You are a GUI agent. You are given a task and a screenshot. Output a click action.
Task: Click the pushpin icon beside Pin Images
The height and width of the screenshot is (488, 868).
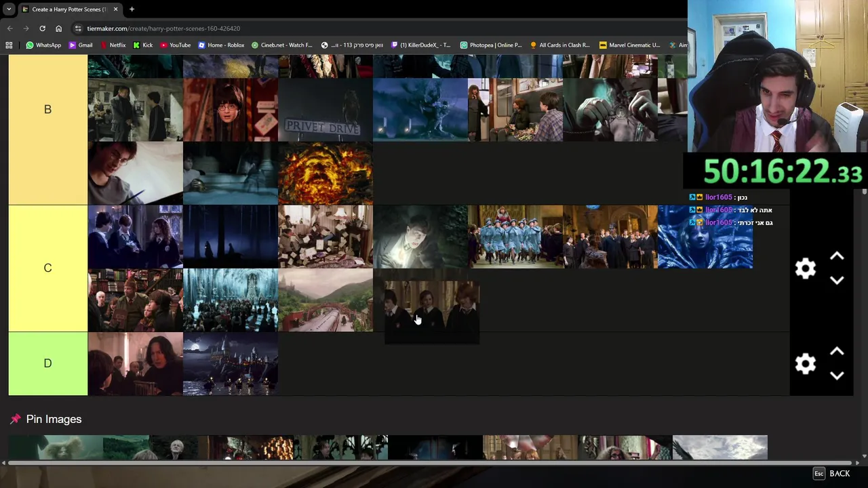point(15,420)
